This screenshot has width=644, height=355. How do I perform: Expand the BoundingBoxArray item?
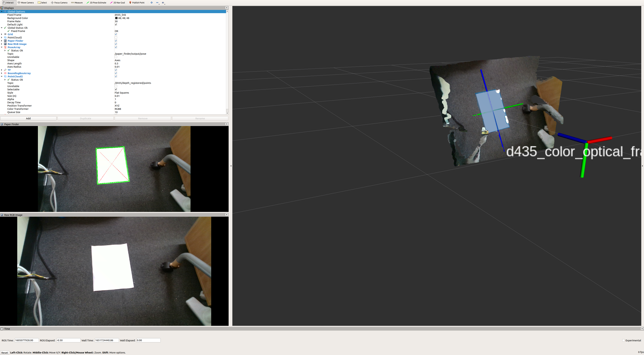point(2,73)
